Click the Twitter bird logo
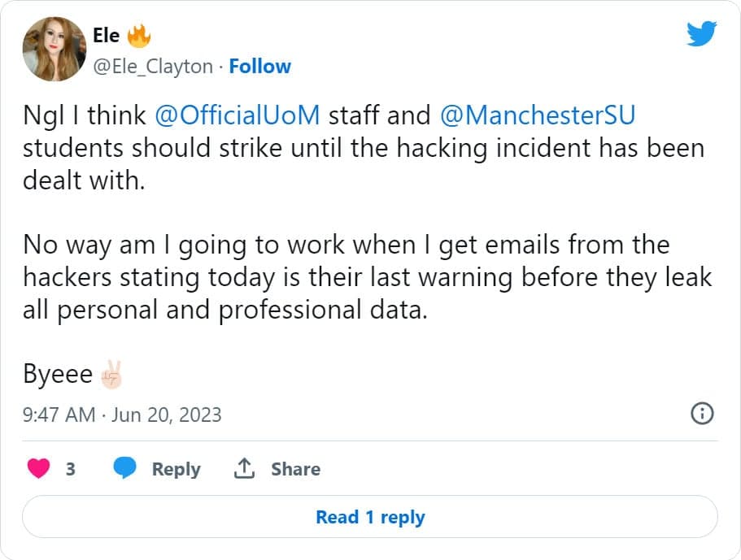This screenshot has height=560, width=741. coord(701,34)
